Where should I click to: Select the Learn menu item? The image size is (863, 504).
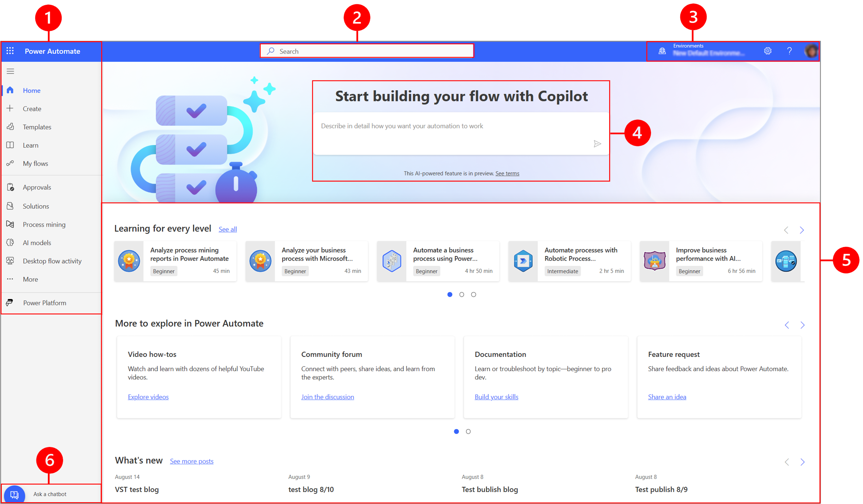(30, 145)
